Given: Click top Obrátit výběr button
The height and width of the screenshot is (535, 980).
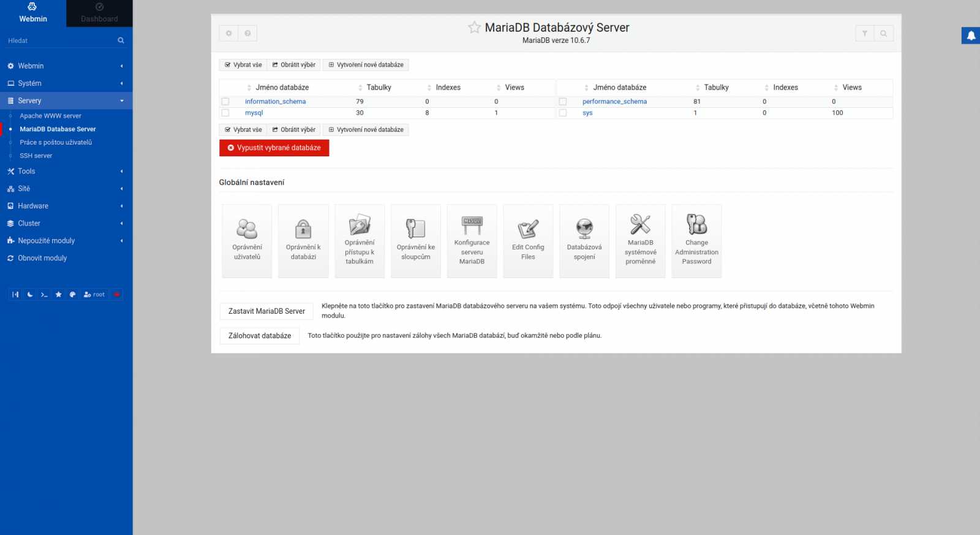Looking at the screenshot, I should coord(294,65).
